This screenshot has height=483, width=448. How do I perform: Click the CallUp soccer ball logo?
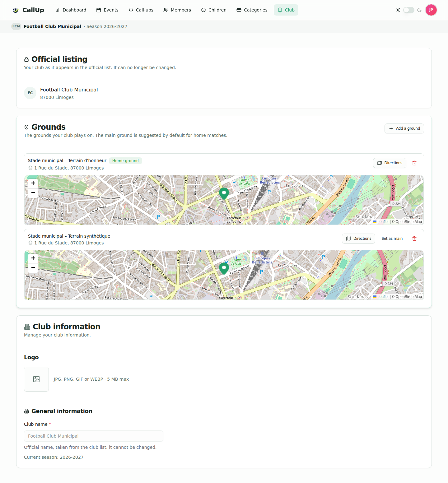(16, 10)
